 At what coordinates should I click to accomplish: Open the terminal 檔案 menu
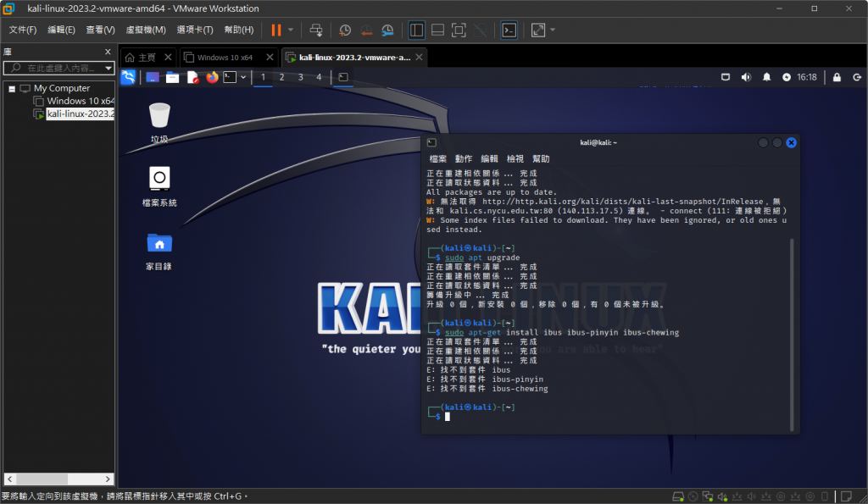pos(437,158)
